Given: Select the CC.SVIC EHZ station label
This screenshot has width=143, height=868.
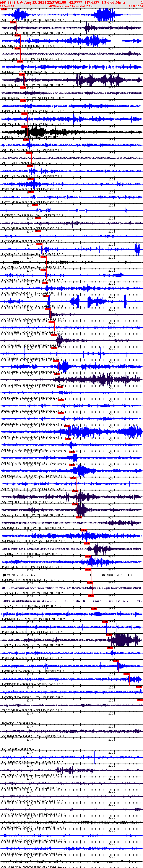Looking at the screenshot, I should pos(33,372).
